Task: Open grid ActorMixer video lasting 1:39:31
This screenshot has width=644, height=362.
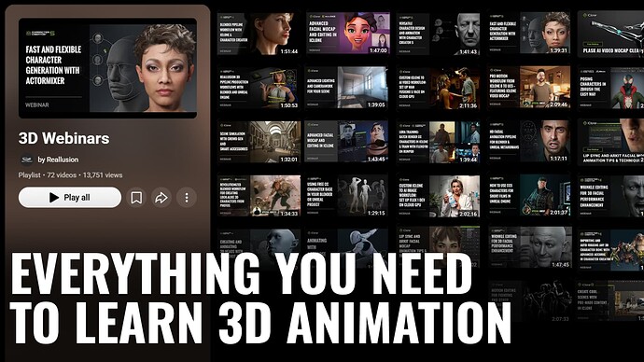Action: tap(529, 34)
